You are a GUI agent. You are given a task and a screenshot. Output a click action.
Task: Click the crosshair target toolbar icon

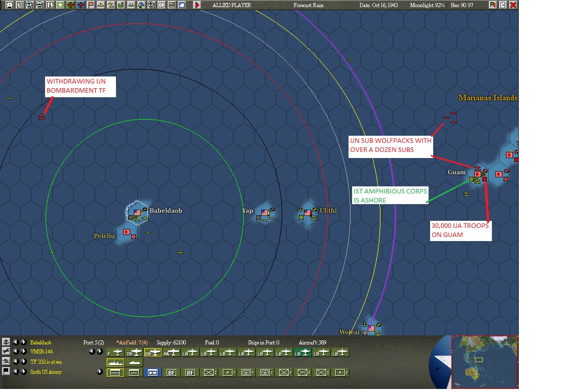(x=151, y=5)
